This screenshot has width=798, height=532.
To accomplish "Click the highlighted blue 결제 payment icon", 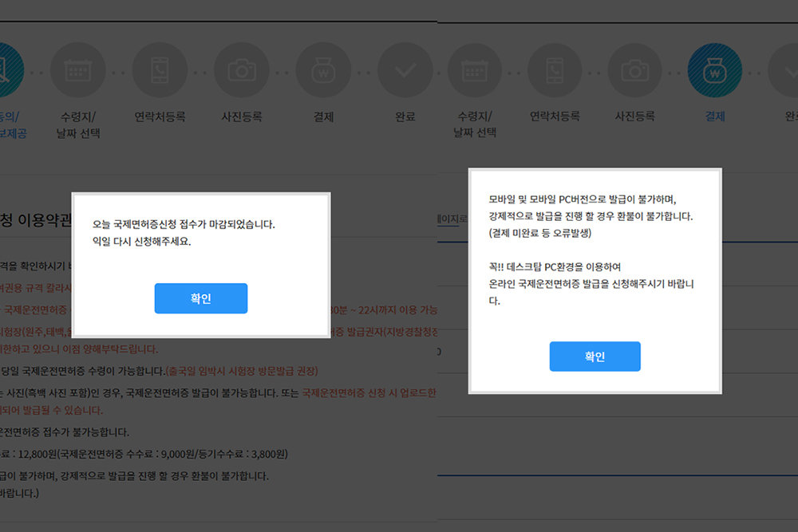I will 715,70.
